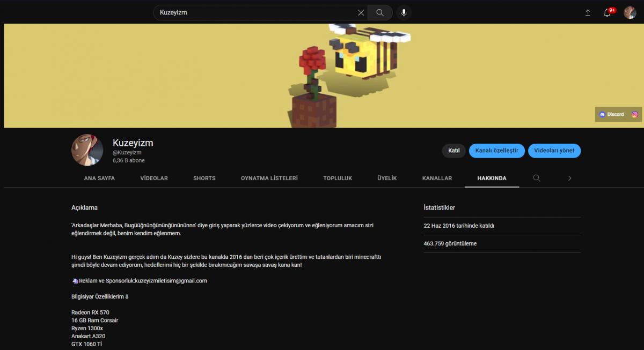
Task: Click the 6,36 B abone count
Action: (129, 160)
